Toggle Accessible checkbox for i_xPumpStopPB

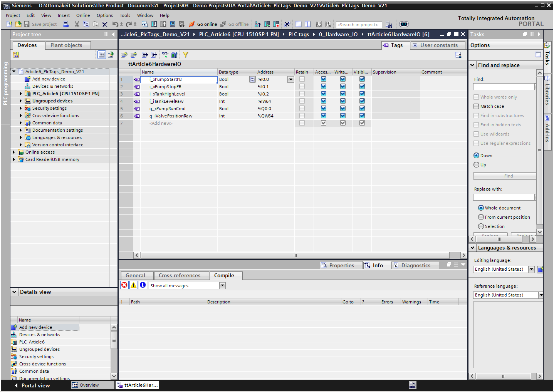point(324,87)
